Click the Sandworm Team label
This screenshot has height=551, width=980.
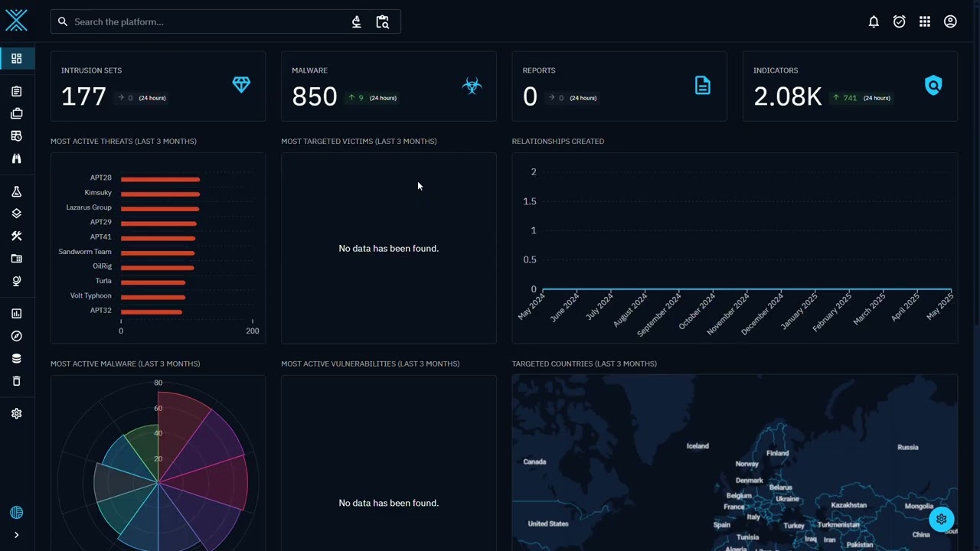click(x=85, y=252)
